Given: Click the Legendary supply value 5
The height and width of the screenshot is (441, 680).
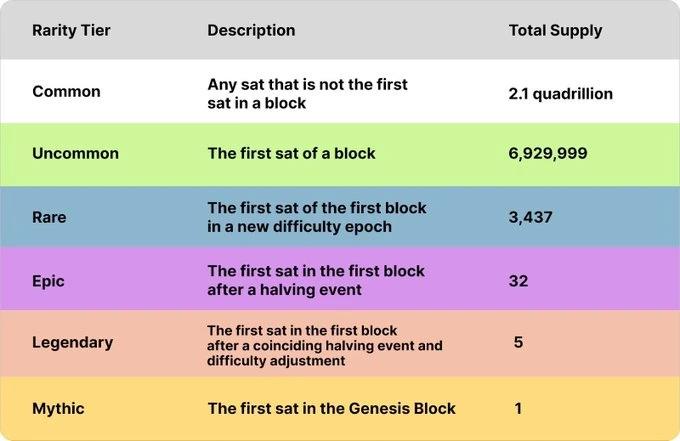Looking at the screenshot, I should [518, 342].
